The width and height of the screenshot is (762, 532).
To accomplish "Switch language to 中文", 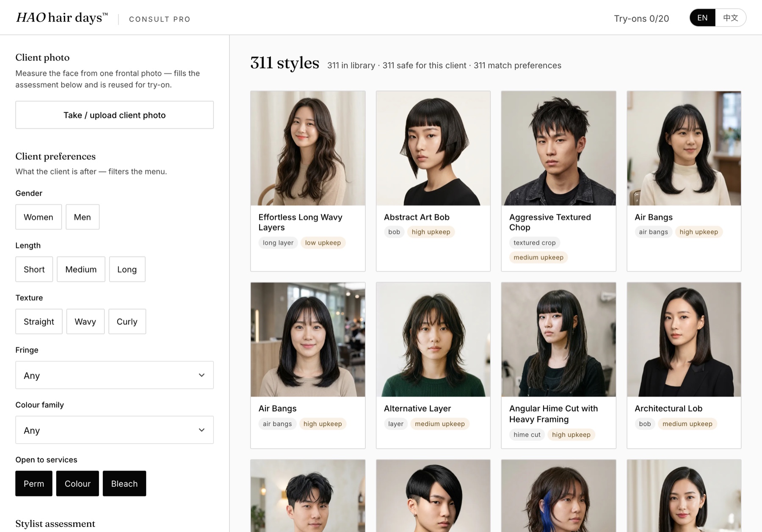I will point(731,18).
